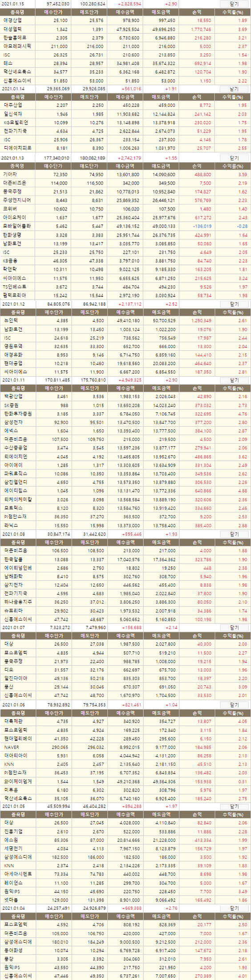
Task: Select the 일신석재 entry
Action: point(12,114)
